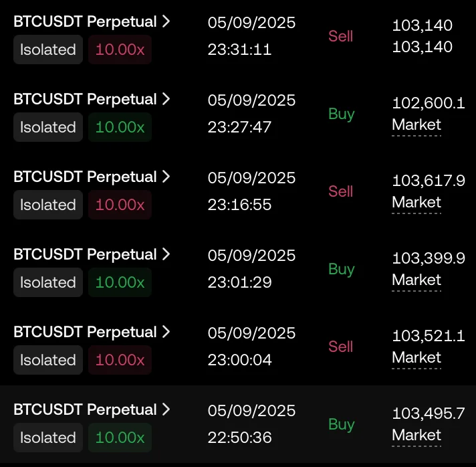Screen dimensions: 476x467
Task: Click the 103,521.1 price value
Action: 428,336
